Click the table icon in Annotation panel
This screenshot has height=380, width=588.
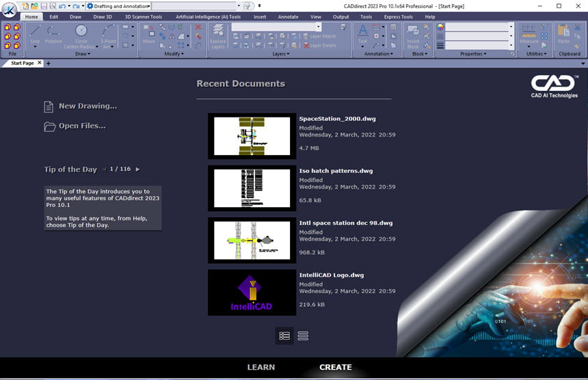point(393,27)
